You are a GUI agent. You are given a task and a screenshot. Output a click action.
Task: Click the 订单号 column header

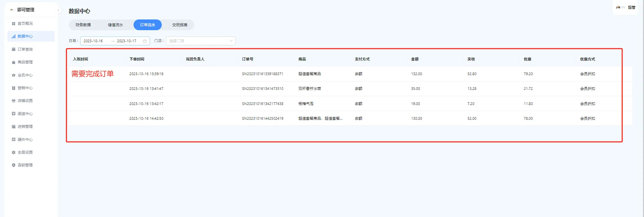[248, 59]
